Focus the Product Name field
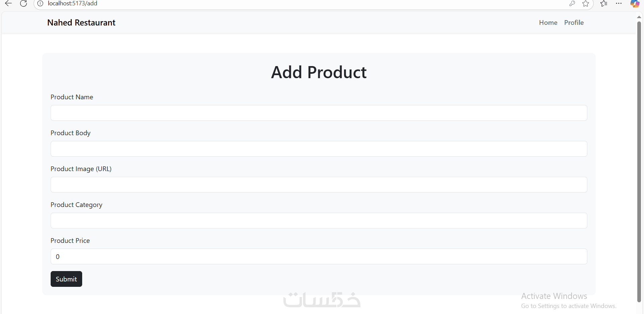644x314 pixels. pos(319,113)
